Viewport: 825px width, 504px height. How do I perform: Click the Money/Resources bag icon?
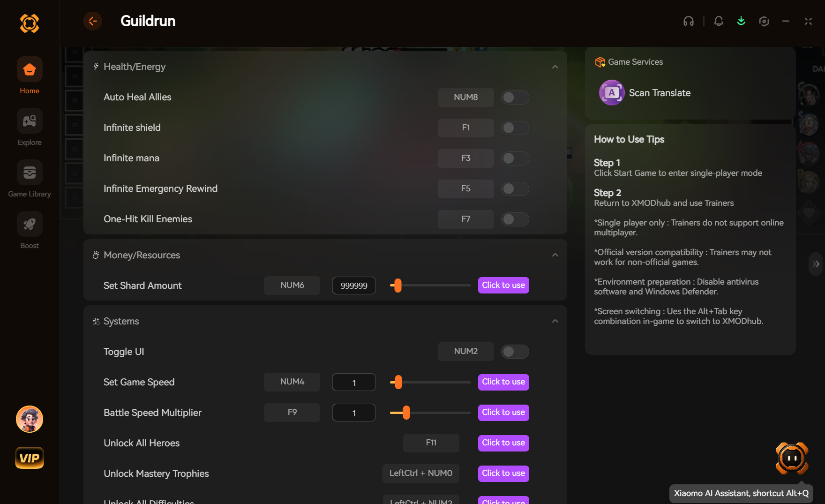click(x=96, y=255)
